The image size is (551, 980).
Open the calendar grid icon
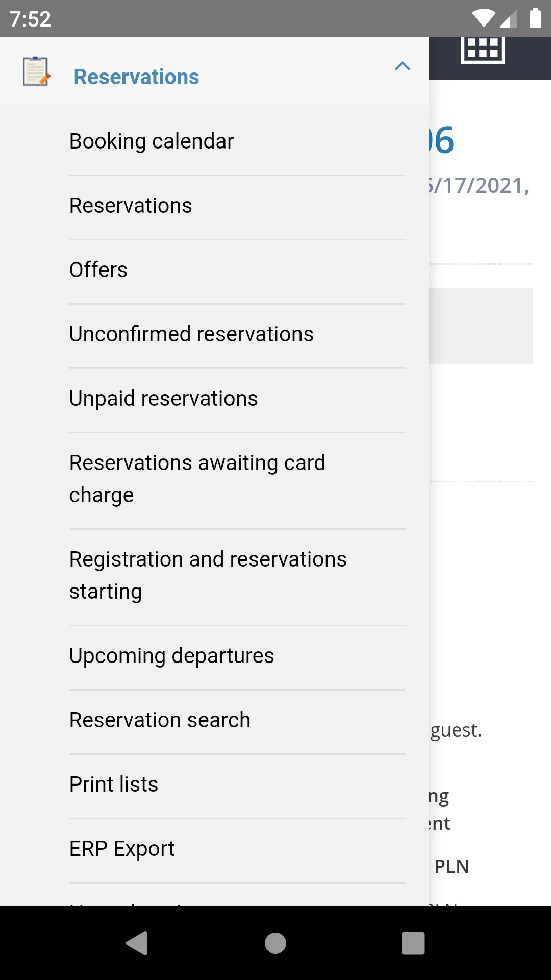point(483,50)
